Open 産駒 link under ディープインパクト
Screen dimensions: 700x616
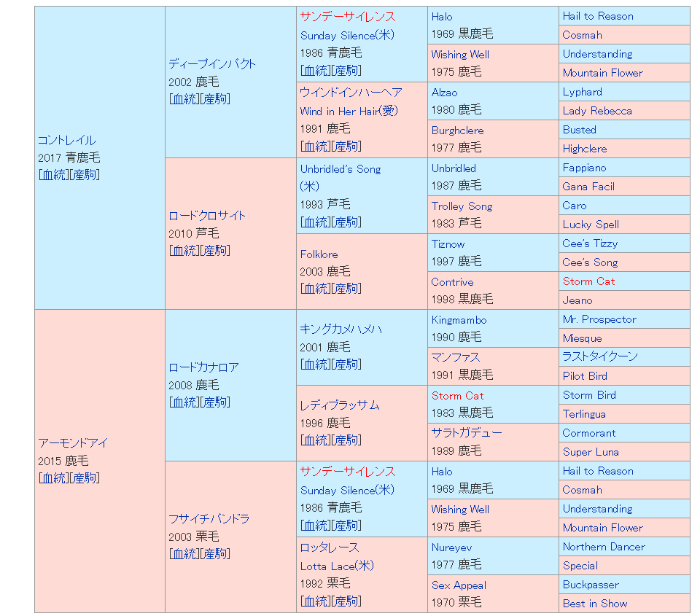(216, 99)
